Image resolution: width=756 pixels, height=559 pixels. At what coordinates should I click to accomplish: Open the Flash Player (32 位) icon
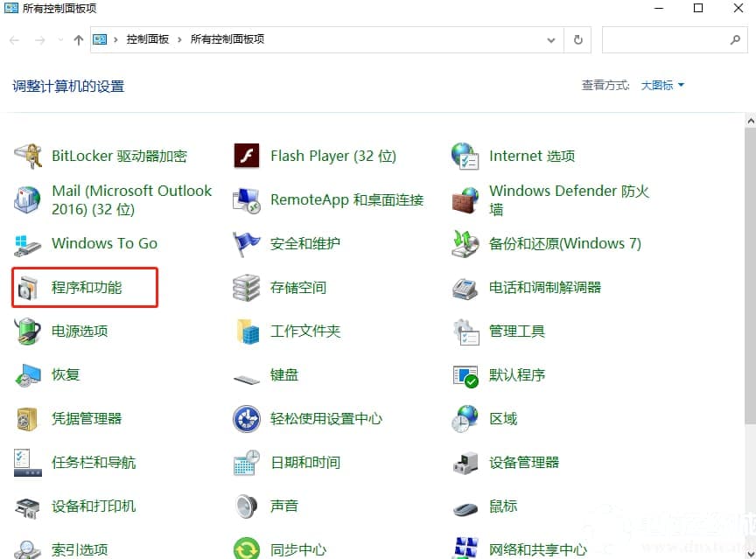[x=247, y=156]
